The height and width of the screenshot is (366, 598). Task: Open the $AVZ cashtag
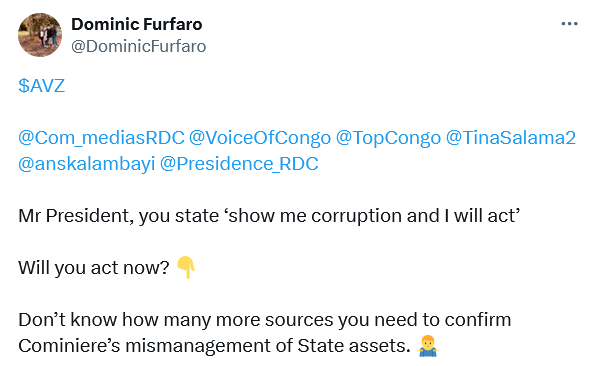click(42, 85)
